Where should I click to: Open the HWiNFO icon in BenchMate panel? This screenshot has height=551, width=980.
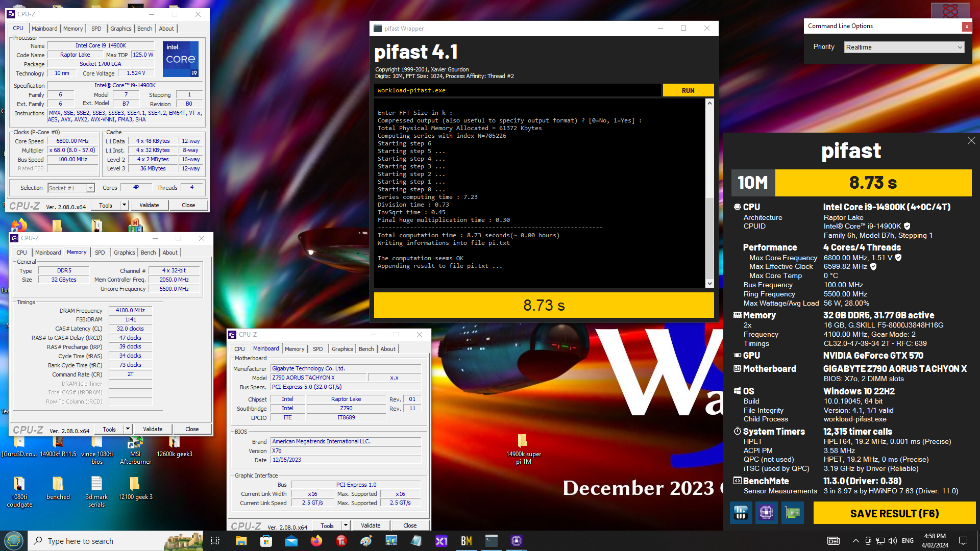[741, 513]
